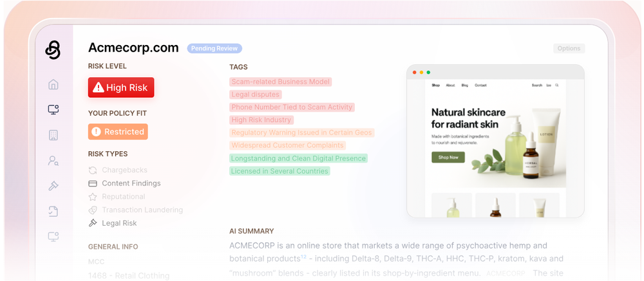This screenshot has width=644, height=281.
Task: Select the gavel icon in the sidebar
Action: (x=53, y=186)
